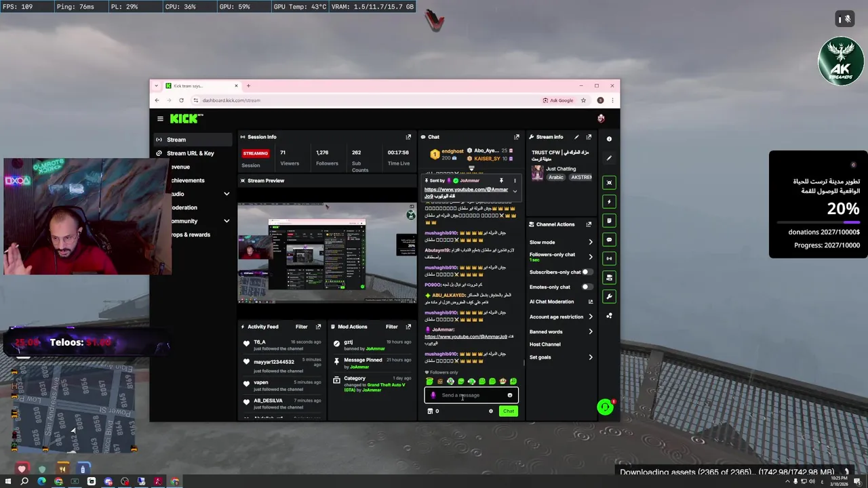Go back in Chrome
The image size is (868, 488).
pyautogui.click(x=157, y=100)
